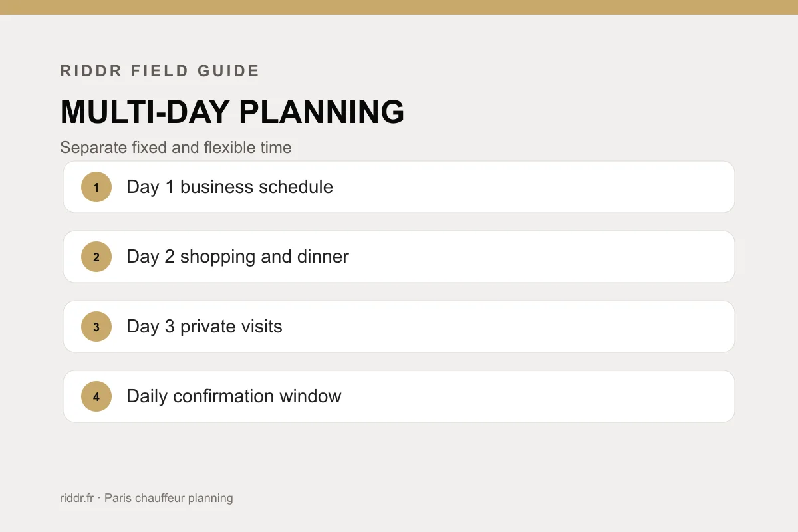Select Day 2 shopping and dinner item

(399, 257)
